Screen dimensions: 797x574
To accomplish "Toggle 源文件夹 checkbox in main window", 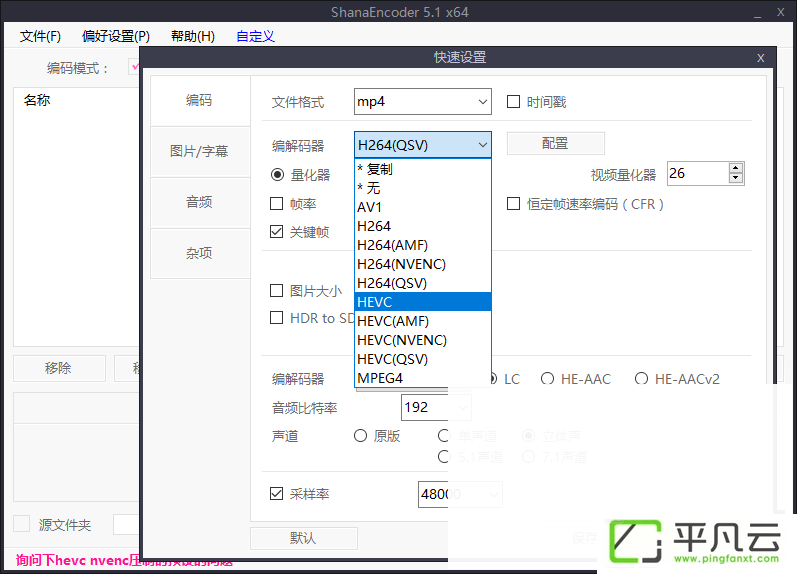I will pyautogui.click(x=21, y=524).
